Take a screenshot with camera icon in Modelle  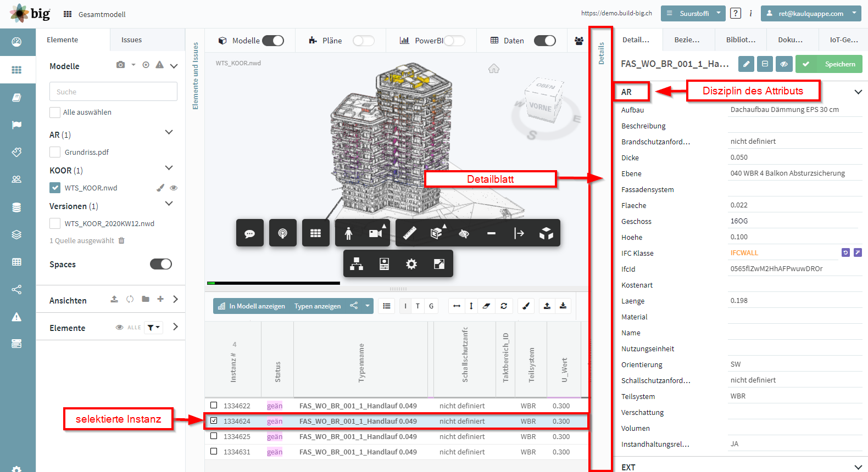pyautogui.click(x=120, y=65)
